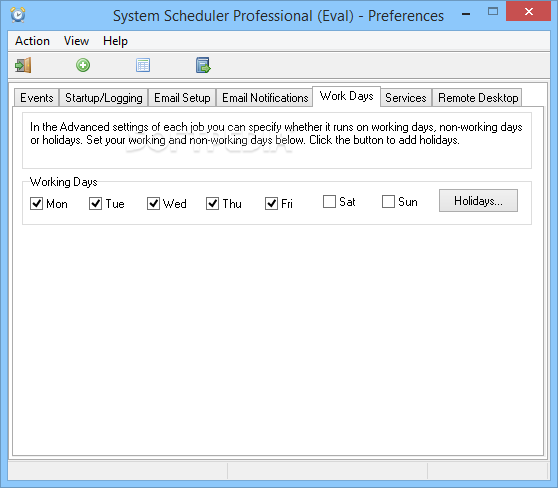
Task: Click the table list view toolbar icon
Action: coord(143,65)
